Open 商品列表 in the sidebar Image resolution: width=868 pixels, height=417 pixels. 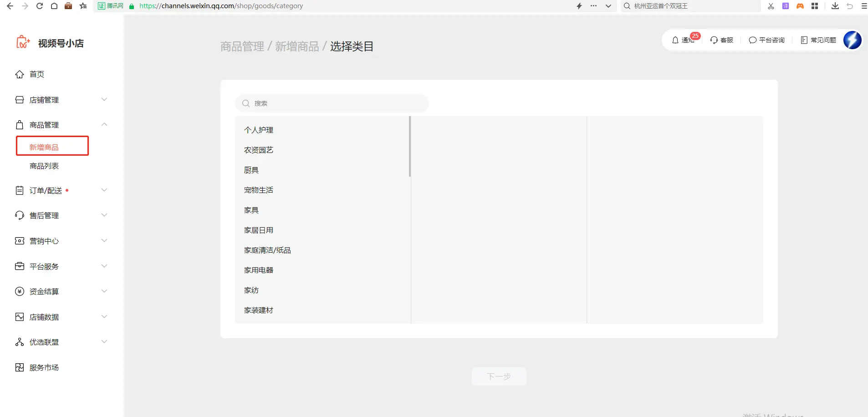[44, 166]
